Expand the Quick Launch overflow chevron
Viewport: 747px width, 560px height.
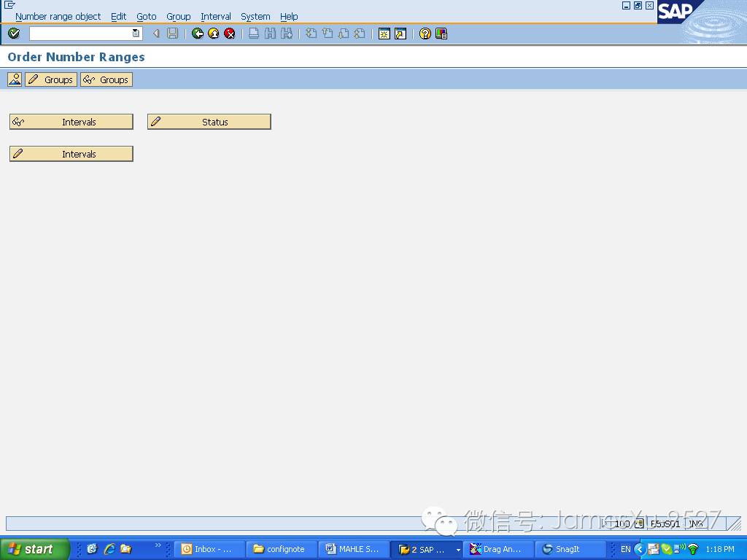158,545
